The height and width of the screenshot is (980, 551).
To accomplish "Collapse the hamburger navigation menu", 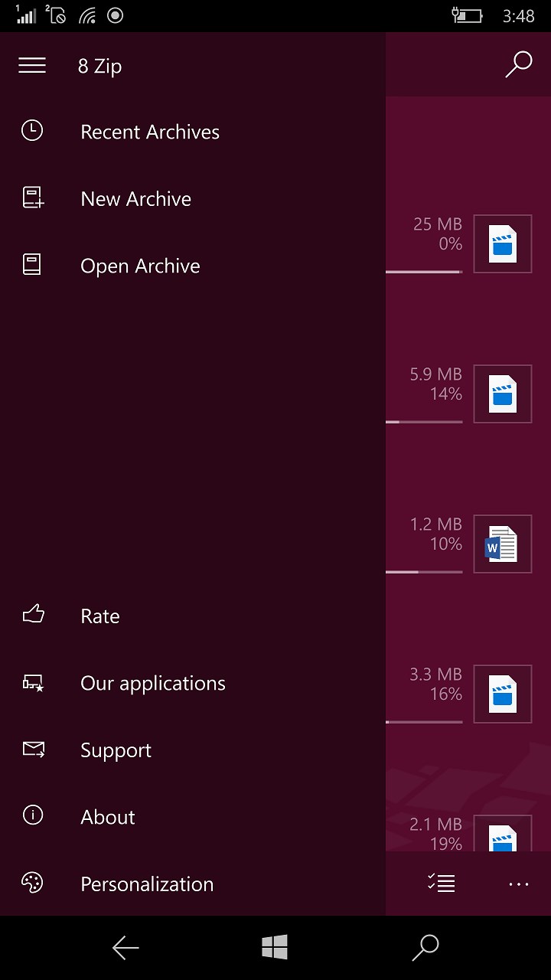I will point(32,66).
